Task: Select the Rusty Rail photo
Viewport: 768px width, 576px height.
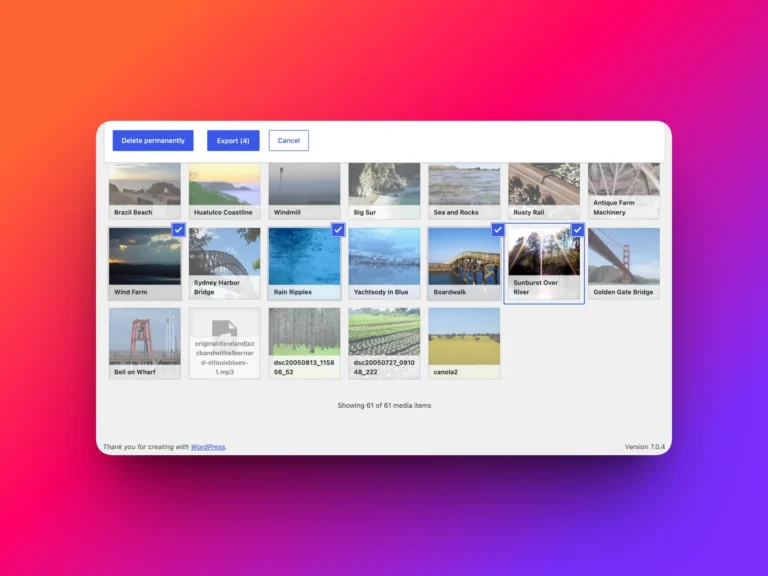Action: (544, 191)
